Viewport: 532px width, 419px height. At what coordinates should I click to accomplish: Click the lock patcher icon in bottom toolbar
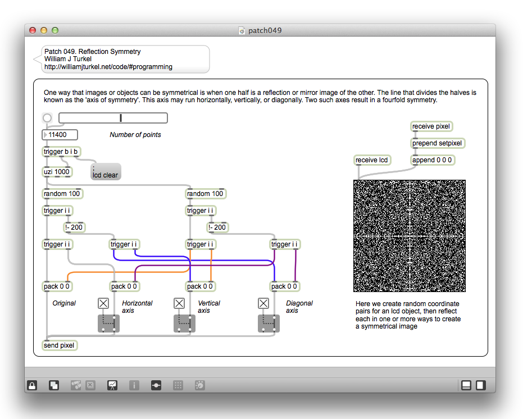[x=33, y=385]
